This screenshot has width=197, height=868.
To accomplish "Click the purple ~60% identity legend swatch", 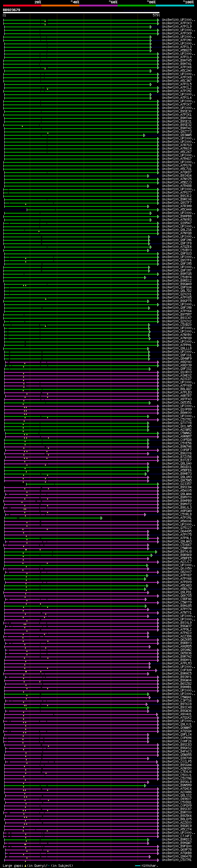I will click(99, 6).
